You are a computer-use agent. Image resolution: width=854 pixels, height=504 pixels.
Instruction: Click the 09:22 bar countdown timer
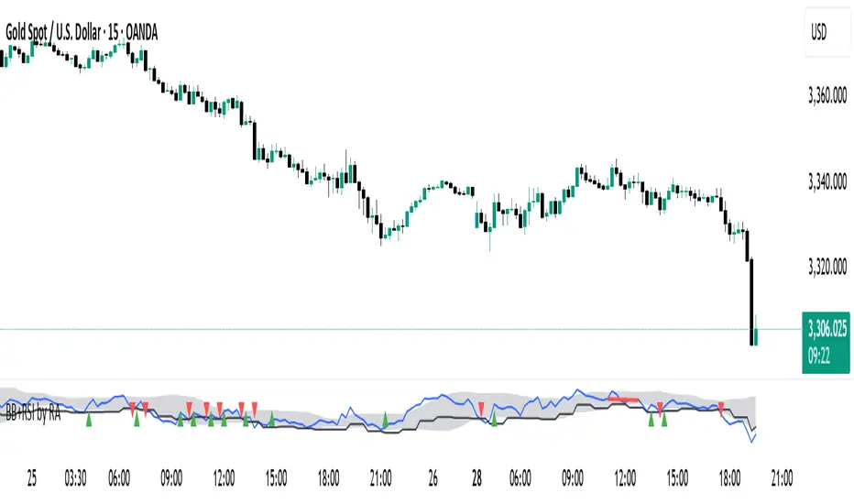(818, 356)
